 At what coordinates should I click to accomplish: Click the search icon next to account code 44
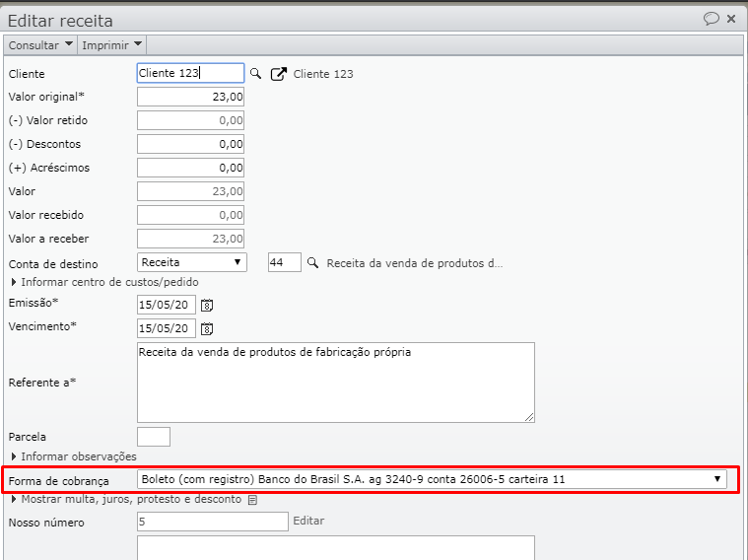coord(312,262)
